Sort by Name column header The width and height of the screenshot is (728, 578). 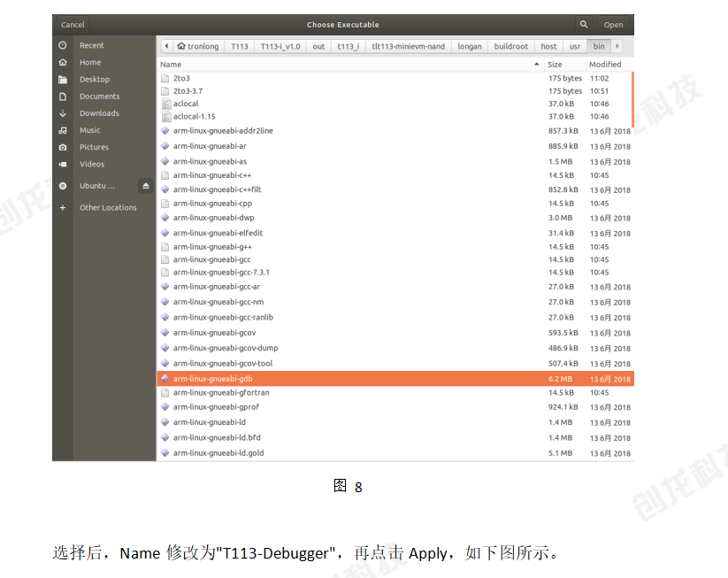[x=350, y=64]
